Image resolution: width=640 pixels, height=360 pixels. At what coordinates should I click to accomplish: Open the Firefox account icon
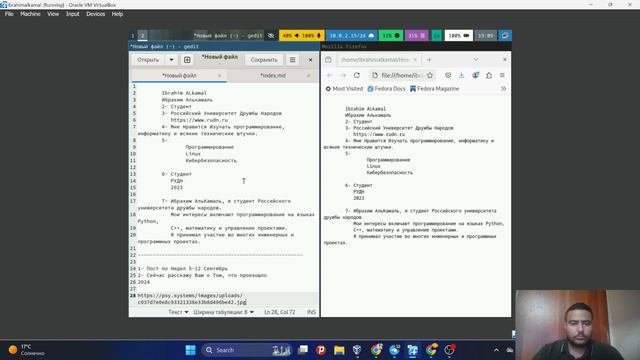[x=476, y=76]
